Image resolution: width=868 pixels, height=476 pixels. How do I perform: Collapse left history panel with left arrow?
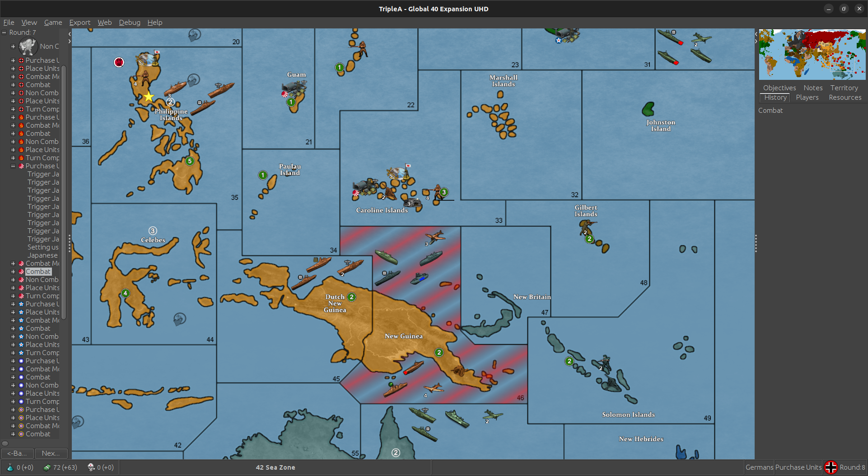69,34
